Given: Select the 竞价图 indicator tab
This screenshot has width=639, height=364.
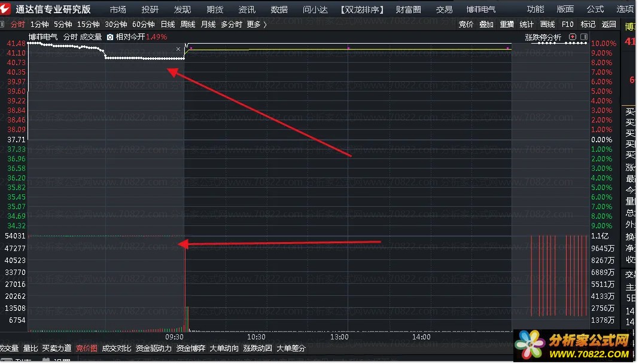Looking at the screenshot, I should (87, 348).
